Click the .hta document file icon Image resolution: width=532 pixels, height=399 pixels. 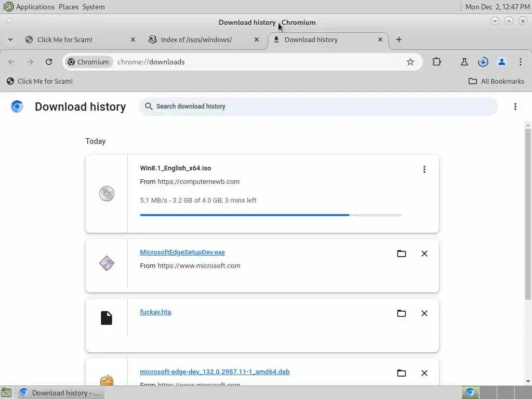pos(107,318)
